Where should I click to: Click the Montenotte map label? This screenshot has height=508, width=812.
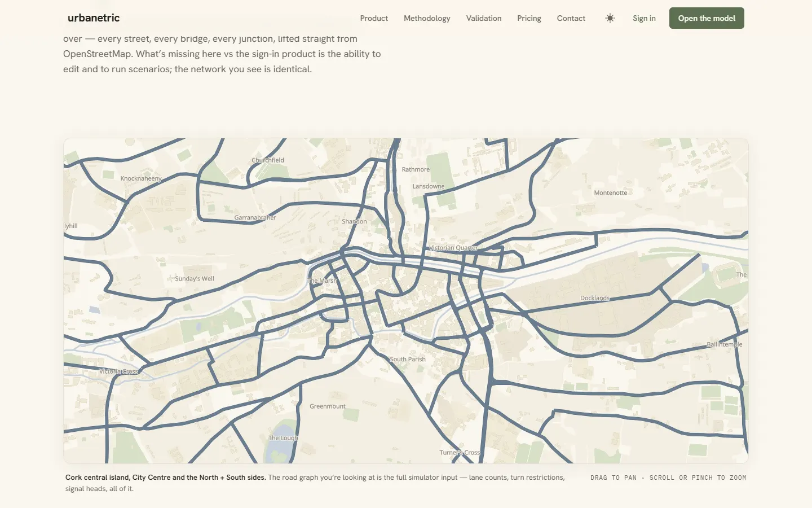coord(611,193)
